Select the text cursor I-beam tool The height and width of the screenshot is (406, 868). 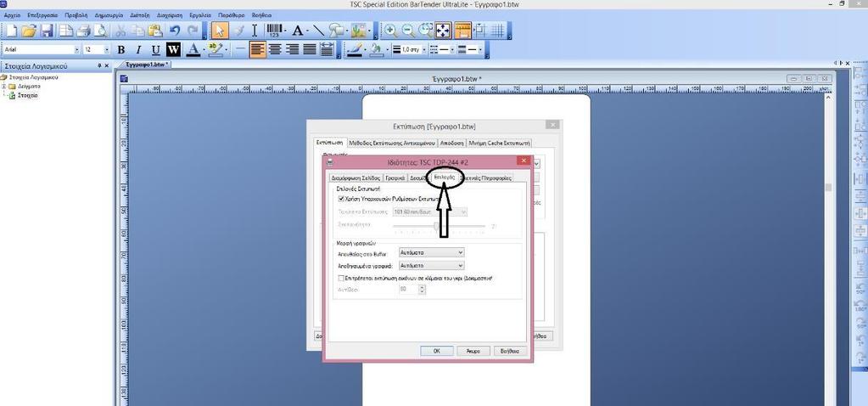(x=255, y=31)
